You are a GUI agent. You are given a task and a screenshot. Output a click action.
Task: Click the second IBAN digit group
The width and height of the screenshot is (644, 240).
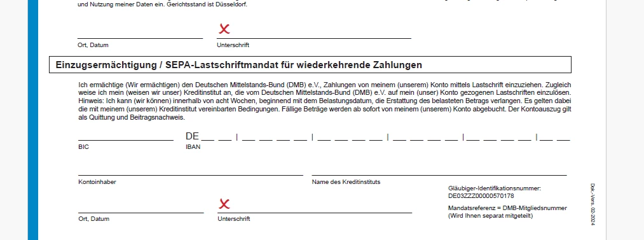click(275, 139)
